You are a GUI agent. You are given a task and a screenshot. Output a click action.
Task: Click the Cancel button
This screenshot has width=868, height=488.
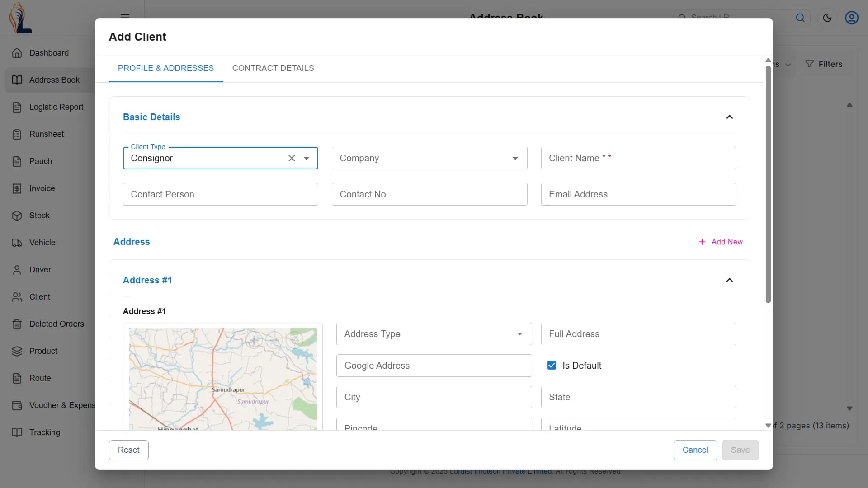(x=695, y=450)
